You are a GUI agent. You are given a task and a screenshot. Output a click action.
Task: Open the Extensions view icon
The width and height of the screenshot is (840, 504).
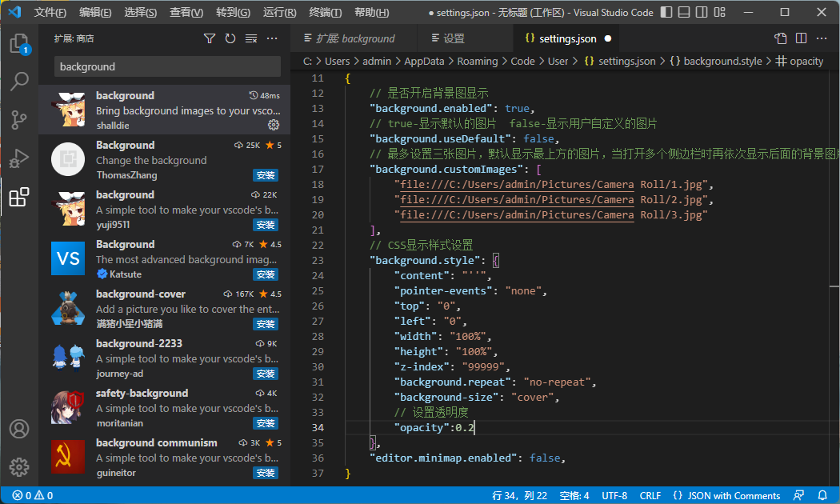click(x=19, y=197)
